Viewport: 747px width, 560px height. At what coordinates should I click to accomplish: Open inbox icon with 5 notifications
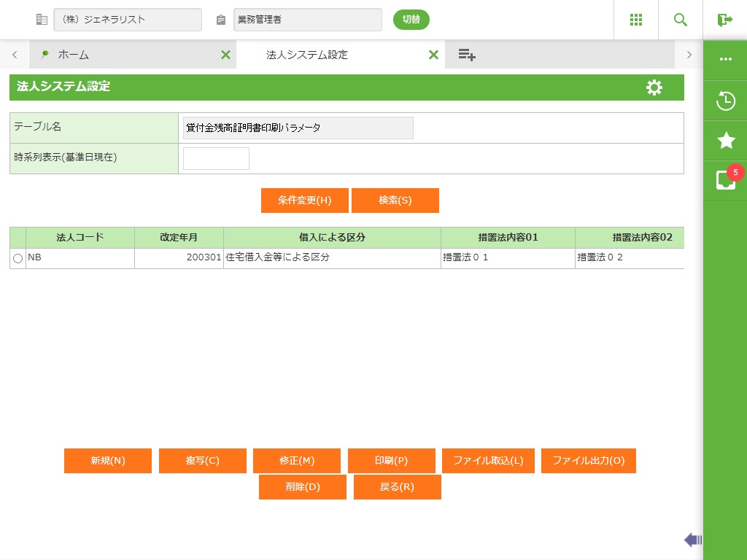pyautogui.click(x=725, y=180)
